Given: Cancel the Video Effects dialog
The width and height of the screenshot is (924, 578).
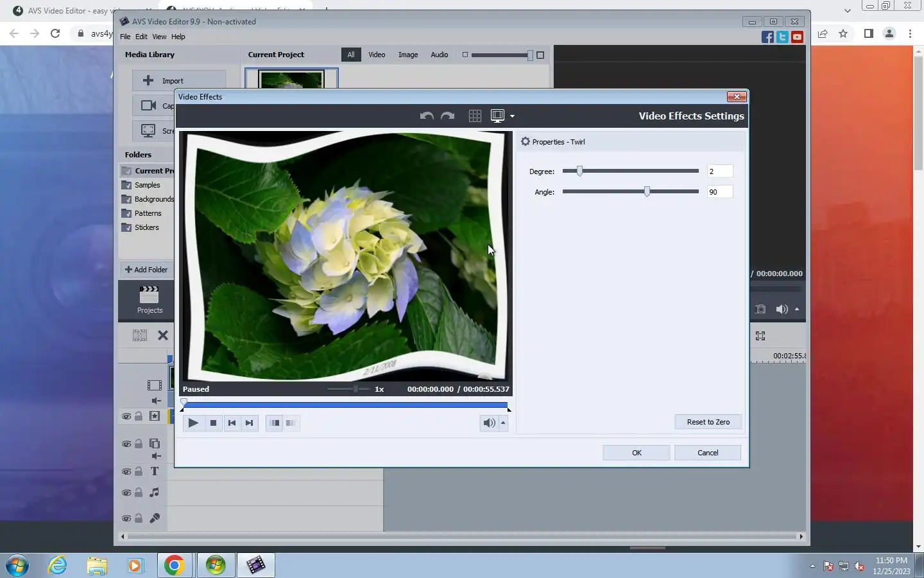Looking at the screenshot, I should 708,453.
